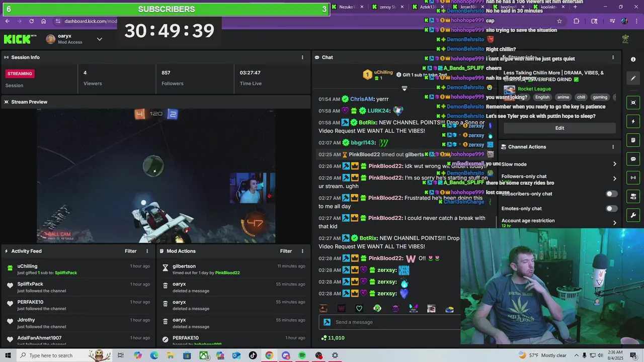This screenshot has width=644, height=362.
Task: Select the heart emote in emote row
Action: (x=359, y=308)
